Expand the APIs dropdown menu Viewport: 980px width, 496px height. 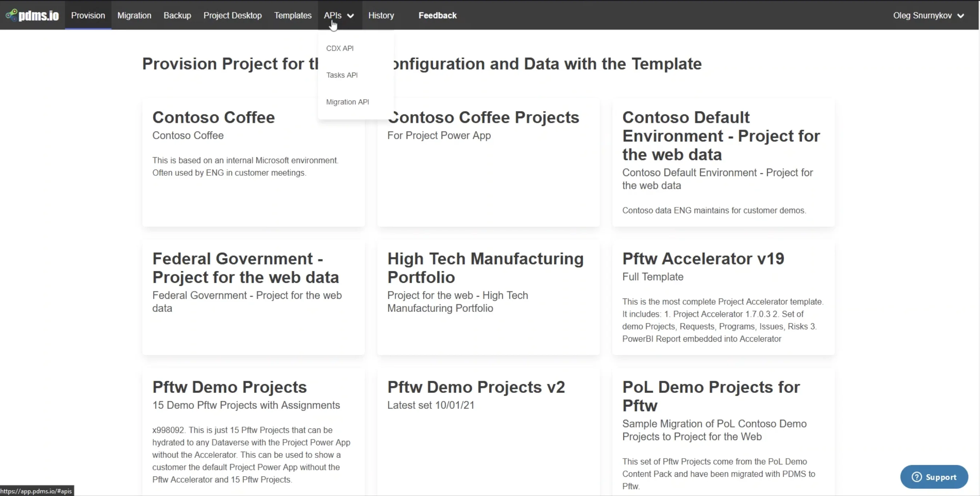338,16
